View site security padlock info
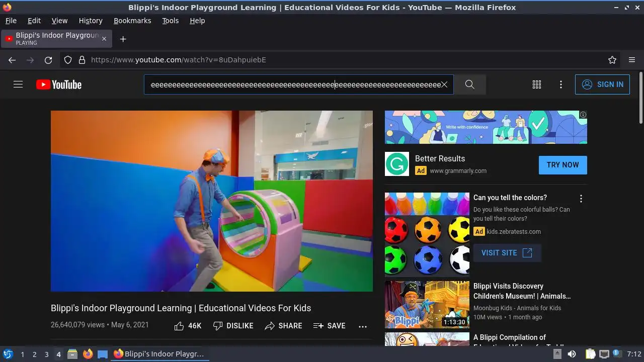Viewport: 644px width, 362px height. [x=82, y=60]
